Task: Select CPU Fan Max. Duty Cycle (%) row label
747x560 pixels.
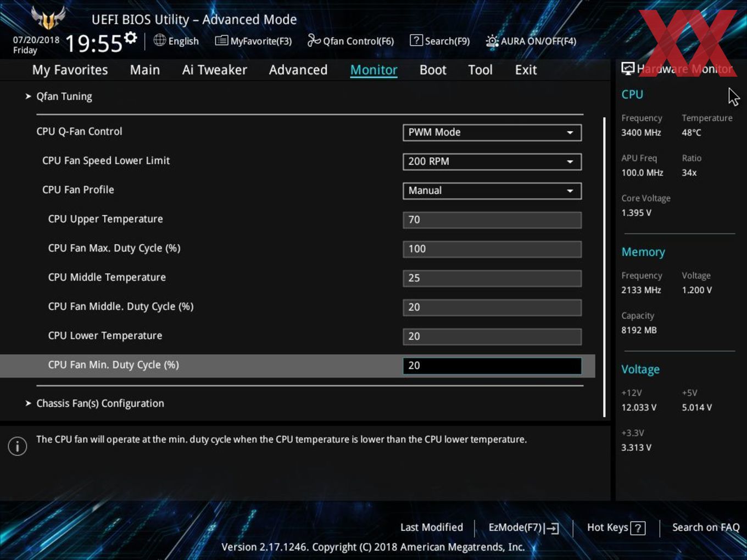Action: click(x=114, y=248)
